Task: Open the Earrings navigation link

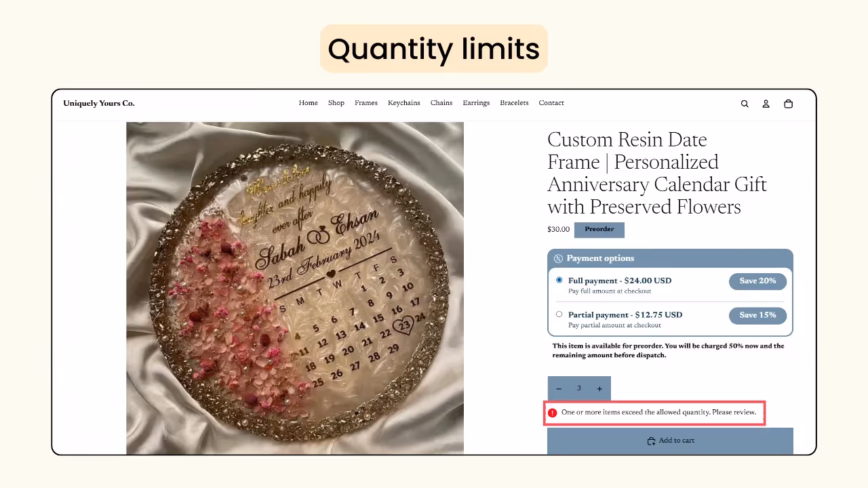Action: [476, 102]
